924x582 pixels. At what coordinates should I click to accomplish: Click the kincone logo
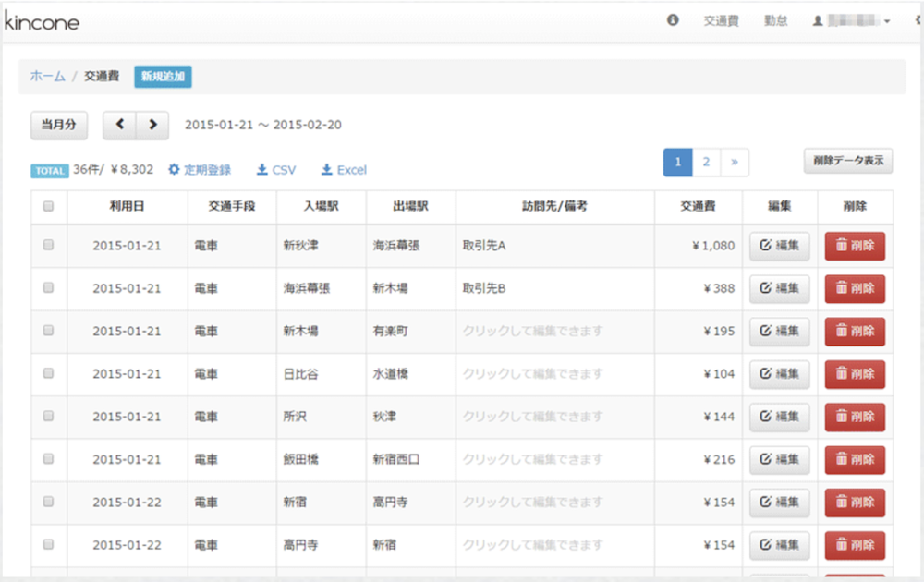tap(43, 21)
